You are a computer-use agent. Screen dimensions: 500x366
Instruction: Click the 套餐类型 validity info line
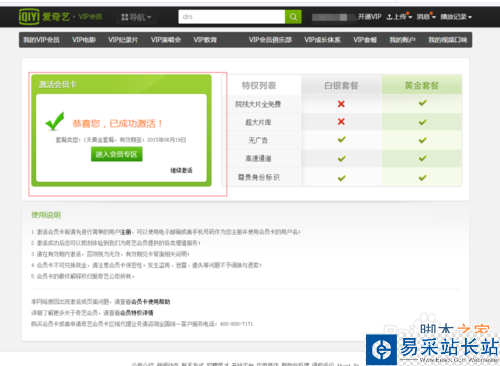point(121,140)
